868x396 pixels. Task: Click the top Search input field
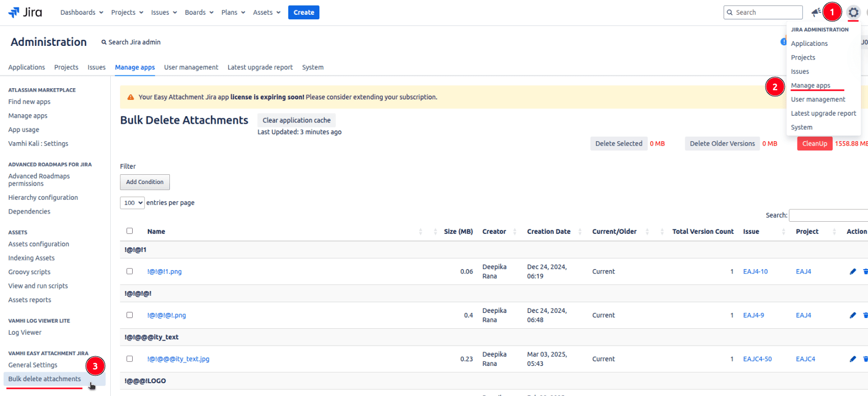click(766, 12)
